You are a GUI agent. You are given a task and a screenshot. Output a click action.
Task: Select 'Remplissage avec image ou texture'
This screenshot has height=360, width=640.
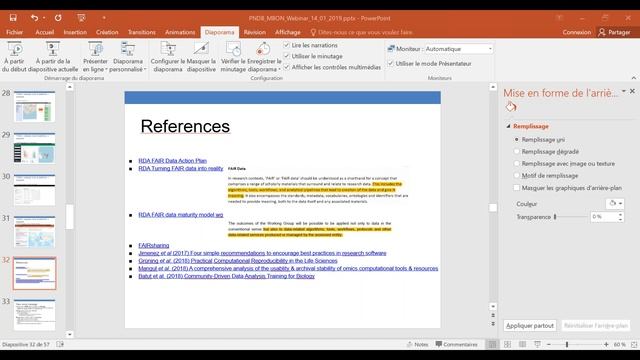click(517, 163)
